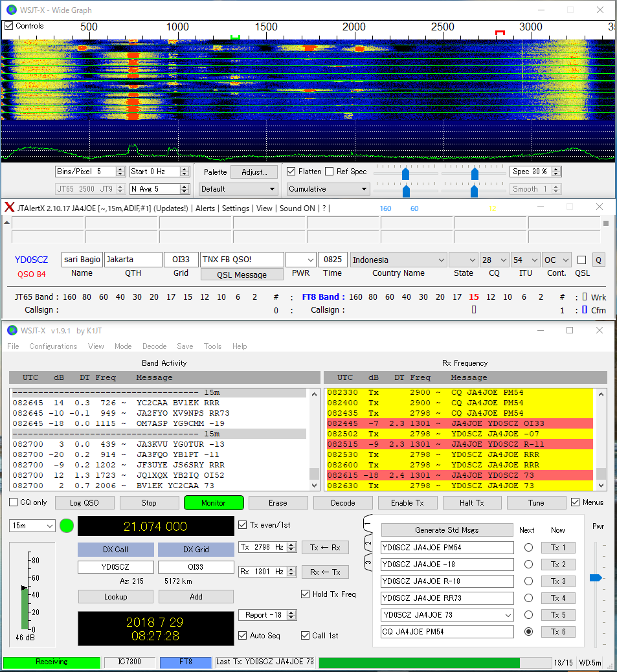Enable the CQ only checkbox
This screenshot has width=617, height=672.
pyautogui.click(x=14, y=502)
